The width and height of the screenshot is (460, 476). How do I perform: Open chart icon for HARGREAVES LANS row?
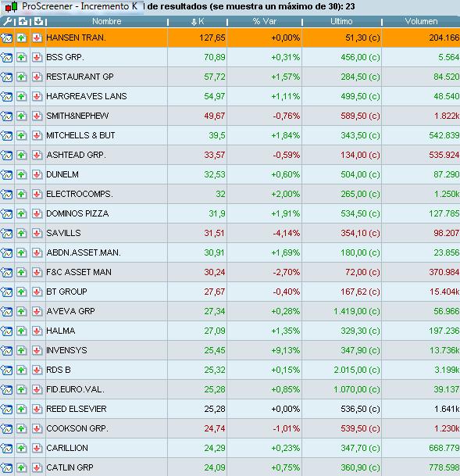coord(7,97)
